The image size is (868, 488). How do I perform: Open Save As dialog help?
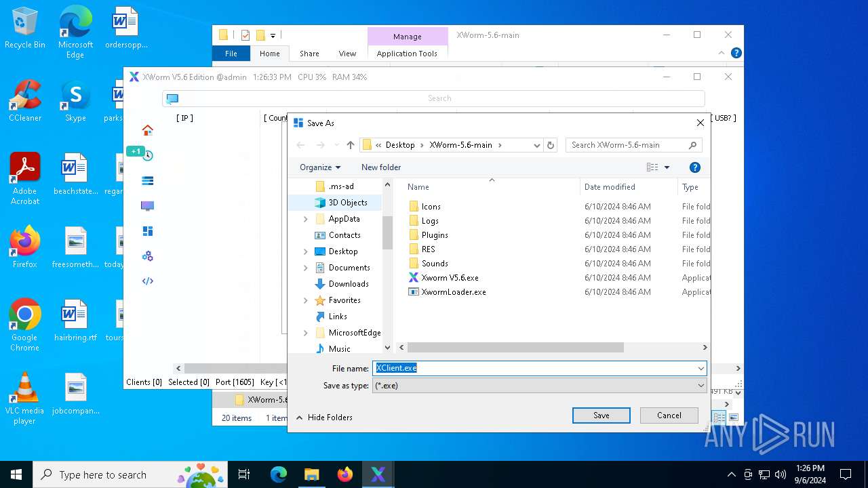pos(694,167)
